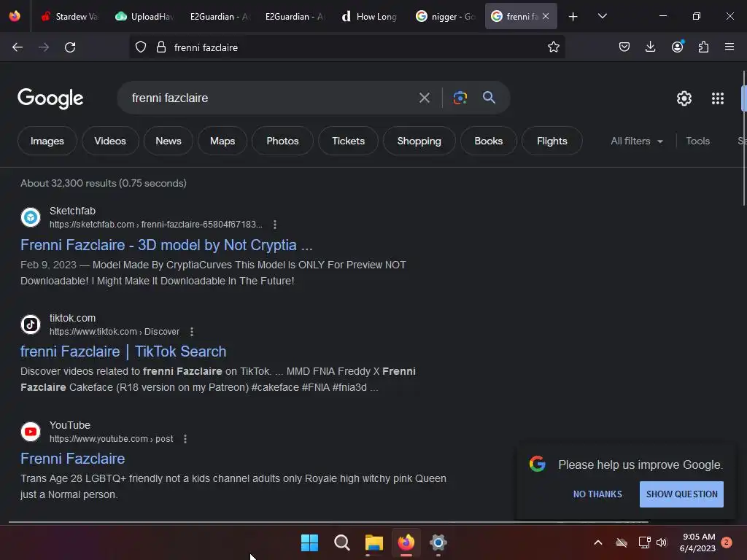747x560 pixels.
Task: Switch to the How Long tab
Action: (x=370, y=16)
